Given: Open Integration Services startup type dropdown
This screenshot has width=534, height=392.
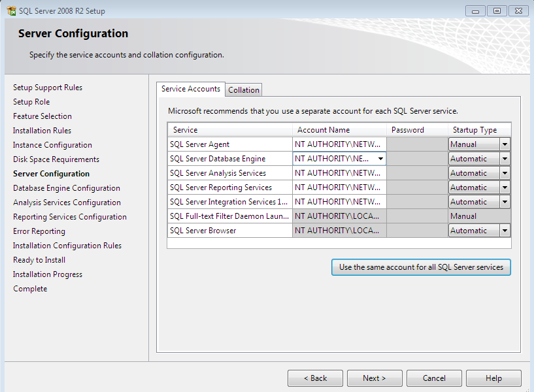Looking at the screenshot, I should 505,202.
